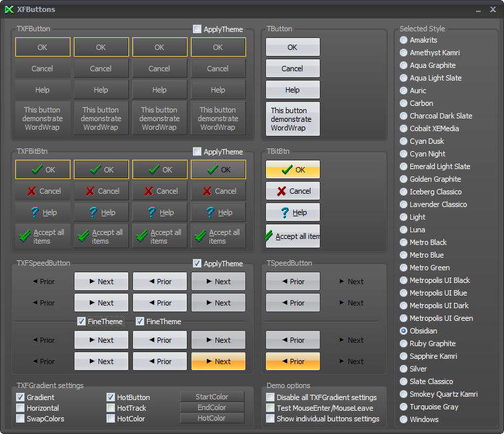Image resolution: width=504 pixels, height=434 pixels.
Task: Click Cancel with red X in TBitBtn group
Action: coord(293,191)
